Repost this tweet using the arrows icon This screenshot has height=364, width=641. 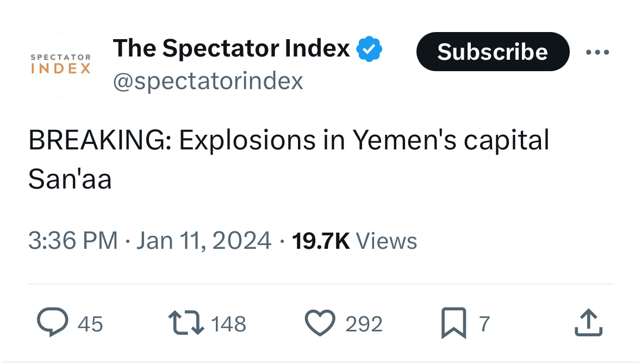click(186, 322)
